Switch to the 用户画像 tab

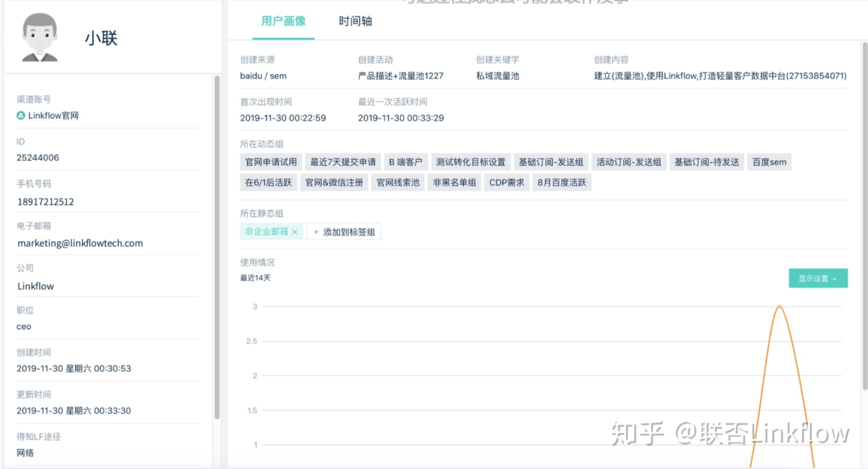(x=283, y=21)
